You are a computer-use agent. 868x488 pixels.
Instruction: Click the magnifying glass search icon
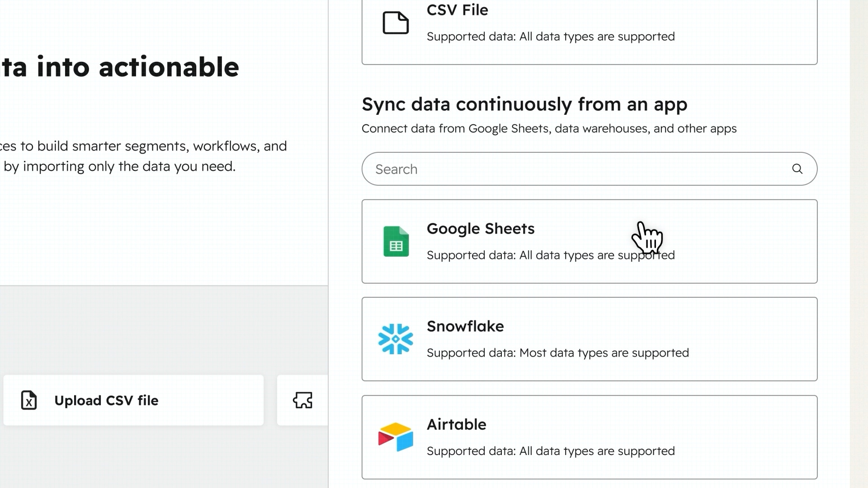797,169
